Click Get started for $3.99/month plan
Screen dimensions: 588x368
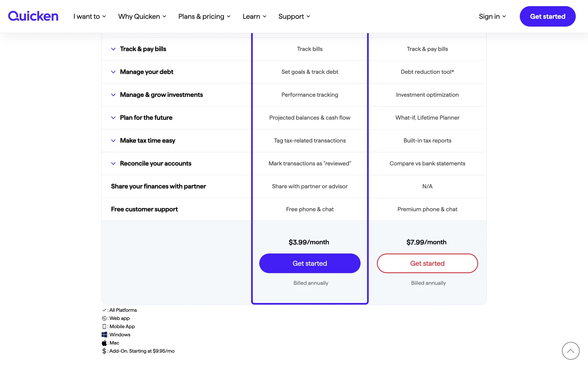[310, 263]
